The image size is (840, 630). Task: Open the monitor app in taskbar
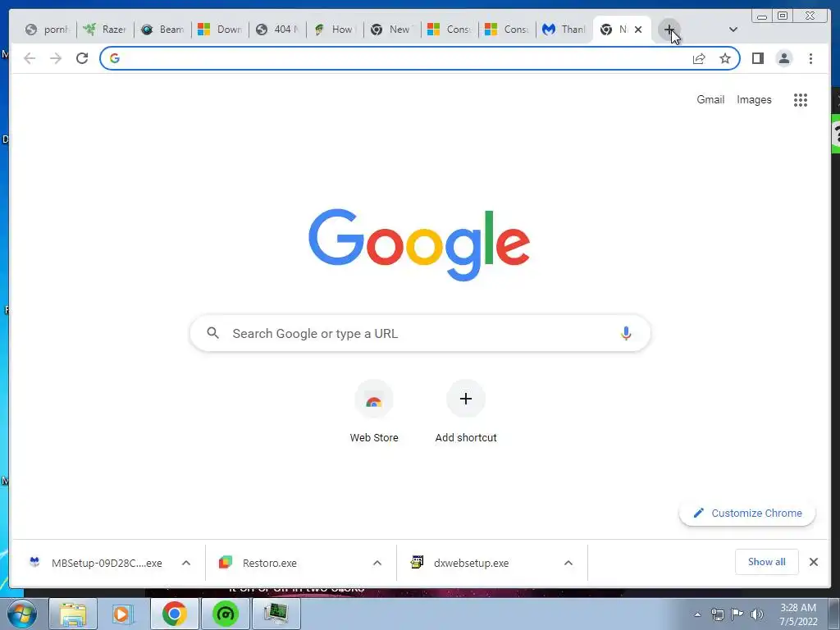pyautogui.click(x=276, y=614)
